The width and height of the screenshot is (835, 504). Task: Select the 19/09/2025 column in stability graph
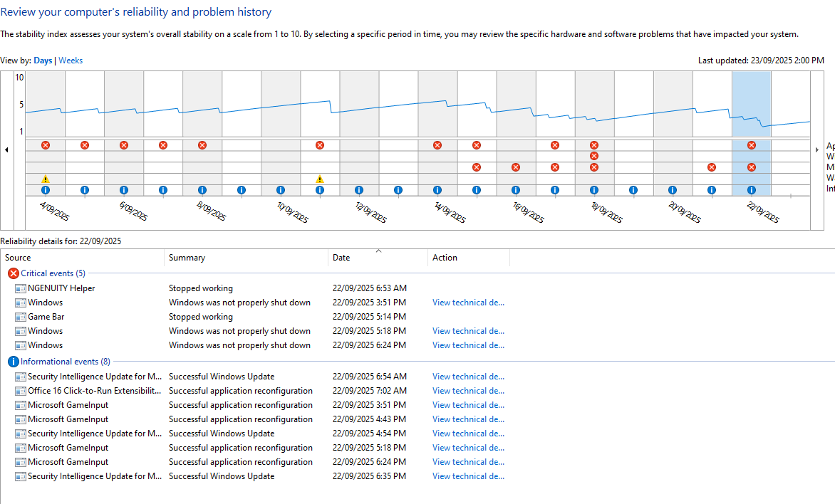pyautogui.click(x=633, y=105)
